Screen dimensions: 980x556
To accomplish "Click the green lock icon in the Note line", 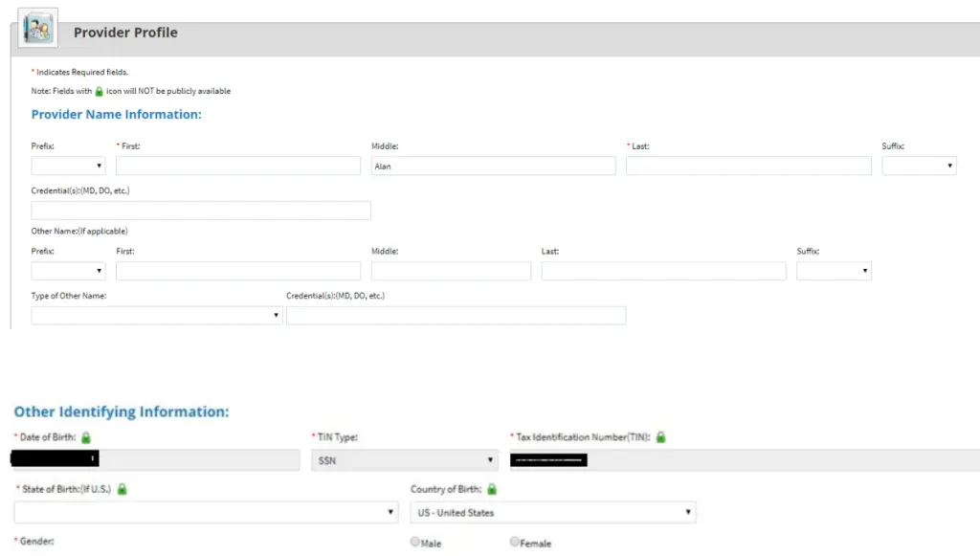I will [x=99, y=92].
